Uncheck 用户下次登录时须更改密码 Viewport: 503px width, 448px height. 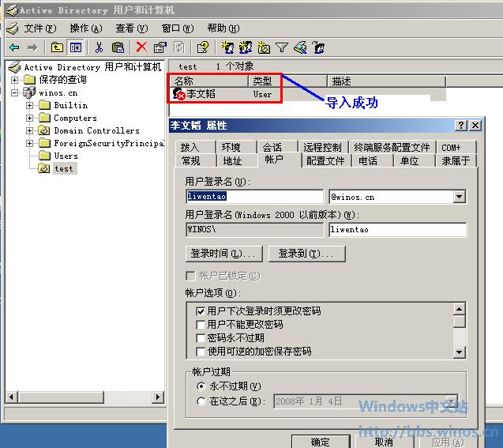coord(201,311)
